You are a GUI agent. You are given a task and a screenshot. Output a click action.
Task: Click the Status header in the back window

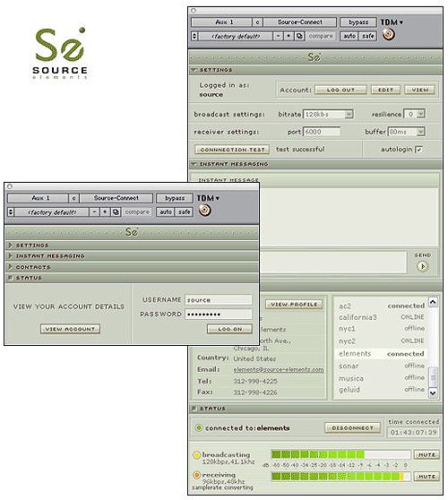(315, 409)
